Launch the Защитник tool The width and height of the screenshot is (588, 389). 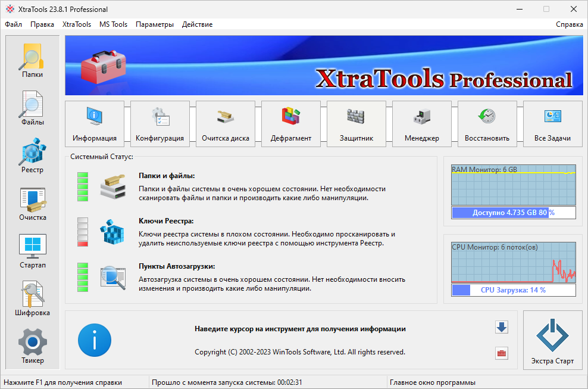coord(356,123)
